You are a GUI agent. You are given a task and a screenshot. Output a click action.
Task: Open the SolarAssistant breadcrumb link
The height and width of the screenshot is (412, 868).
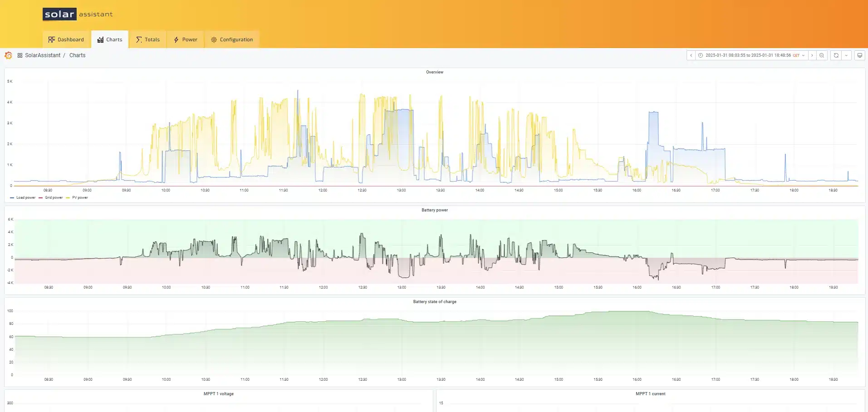click(x=43, y=55)
